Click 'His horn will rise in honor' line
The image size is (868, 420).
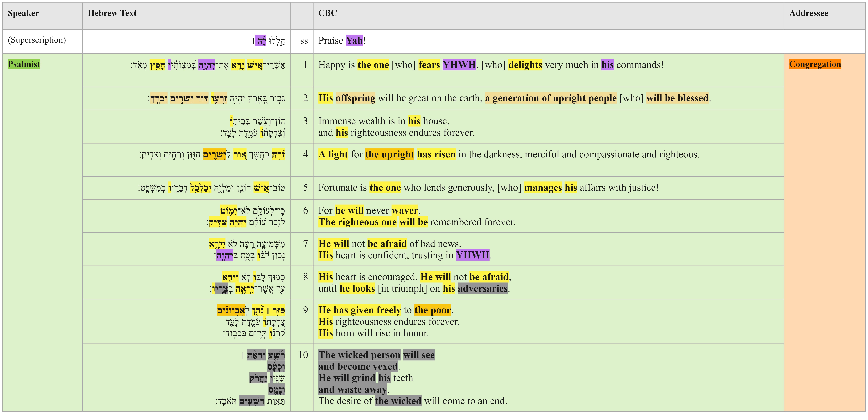click(x=373, y=333)
